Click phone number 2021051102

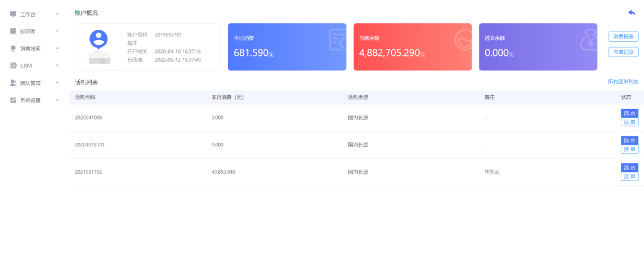[89, 172]
